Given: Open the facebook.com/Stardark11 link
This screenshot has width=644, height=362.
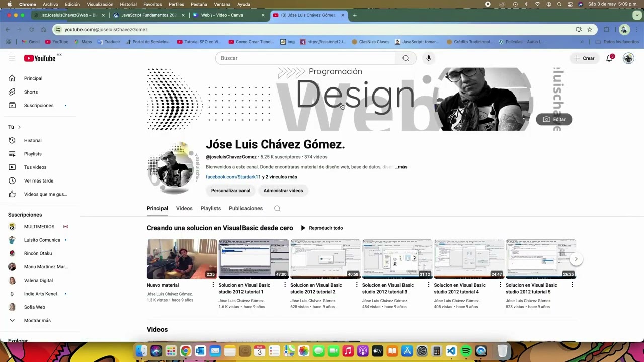Looking at the screenshot, I should pos(233,177).
